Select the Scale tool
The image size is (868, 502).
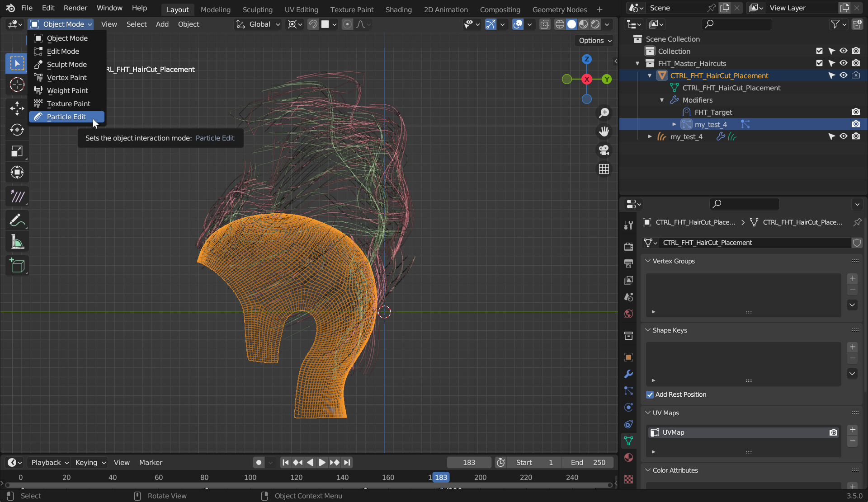point(17,151)
